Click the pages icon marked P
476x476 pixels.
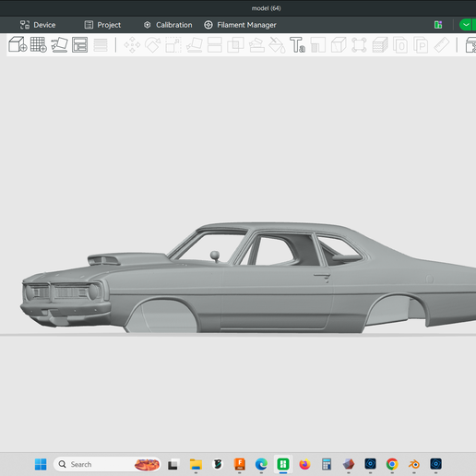(421, 45)
